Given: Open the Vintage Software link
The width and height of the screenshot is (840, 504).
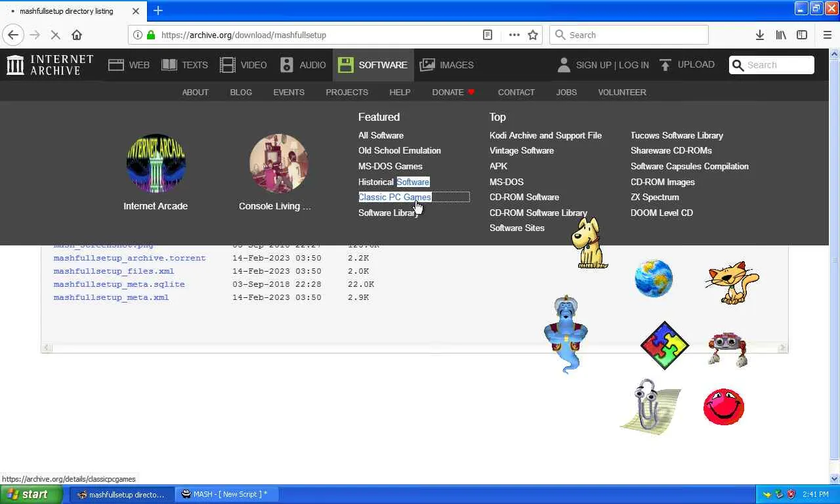Looking at the screenshot, I should pos(522,150).
